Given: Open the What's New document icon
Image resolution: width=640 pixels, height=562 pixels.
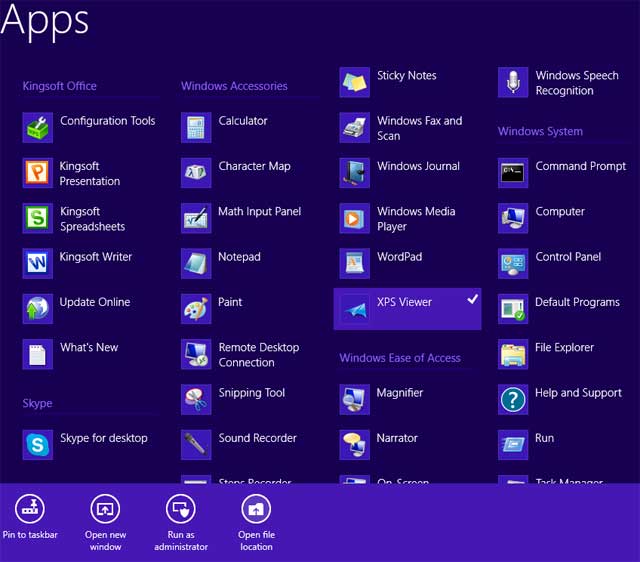Looking at the screenshot, I should click(x=38, y=354).
